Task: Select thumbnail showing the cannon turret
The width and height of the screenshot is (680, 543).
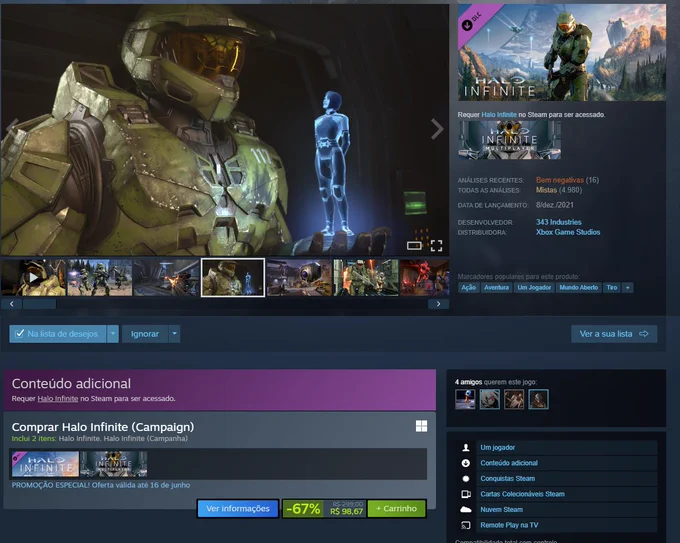Action: click(299, 278)
